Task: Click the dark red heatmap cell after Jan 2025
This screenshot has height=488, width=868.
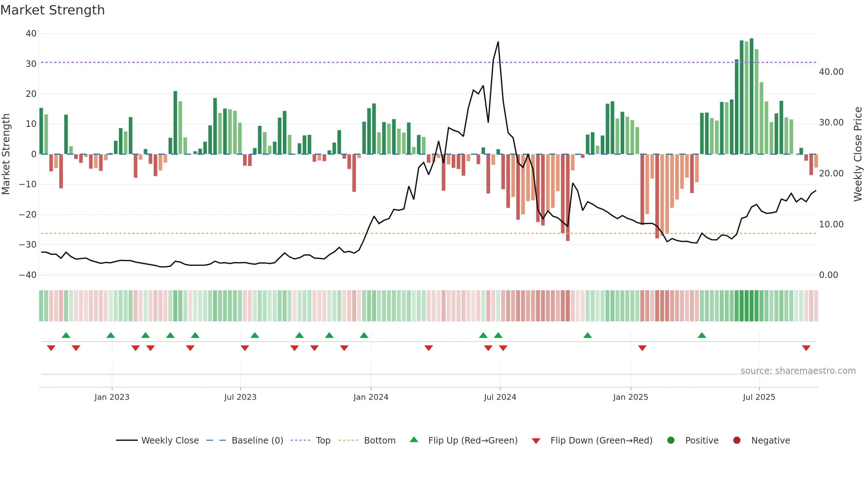Action: click(x=657, y=306)
